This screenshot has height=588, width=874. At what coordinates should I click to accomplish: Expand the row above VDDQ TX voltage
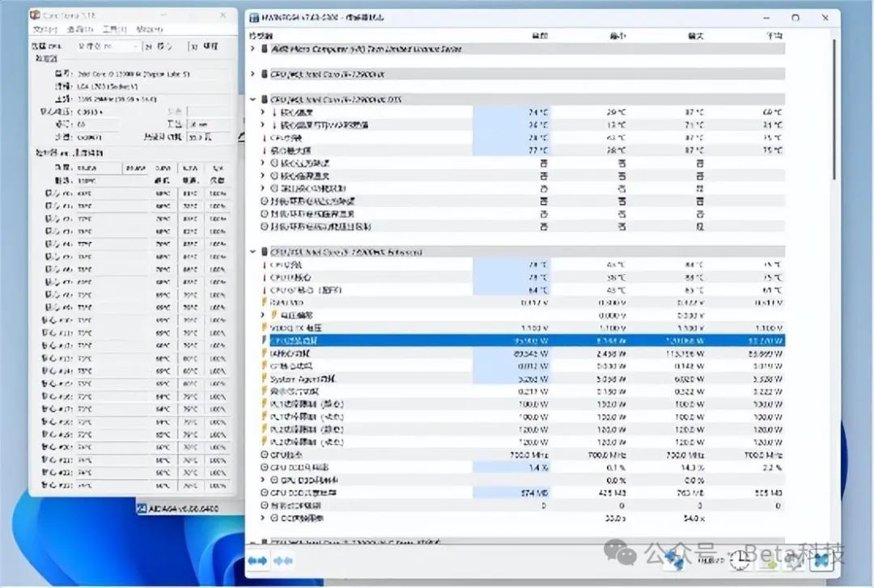pos(263,315)
